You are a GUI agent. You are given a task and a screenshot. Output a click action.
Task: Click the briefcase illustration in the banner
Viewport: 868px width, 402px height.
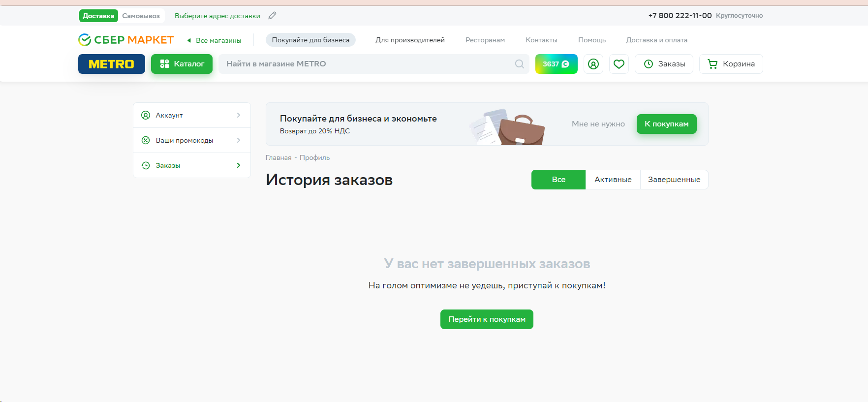521,130
